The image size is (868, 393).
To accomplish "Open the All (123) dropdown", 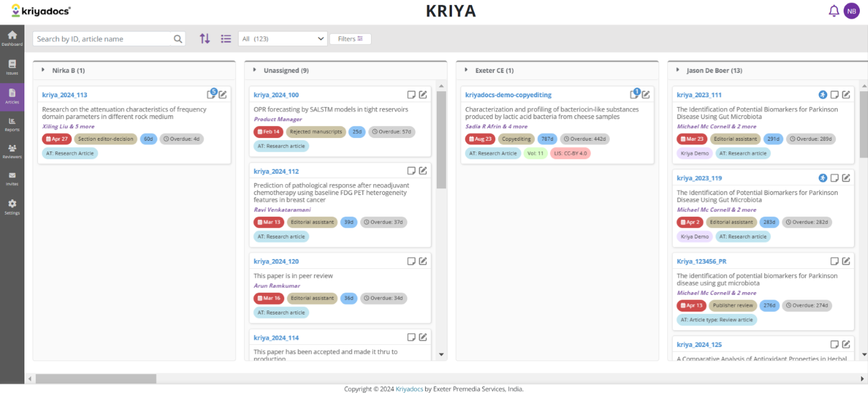I will 283,39.
